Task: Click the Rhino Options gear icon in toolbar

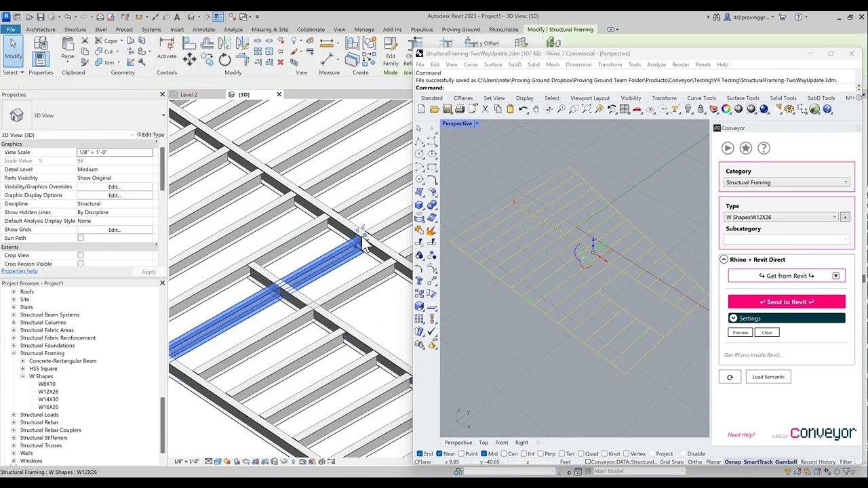Action: pos(789,109)
